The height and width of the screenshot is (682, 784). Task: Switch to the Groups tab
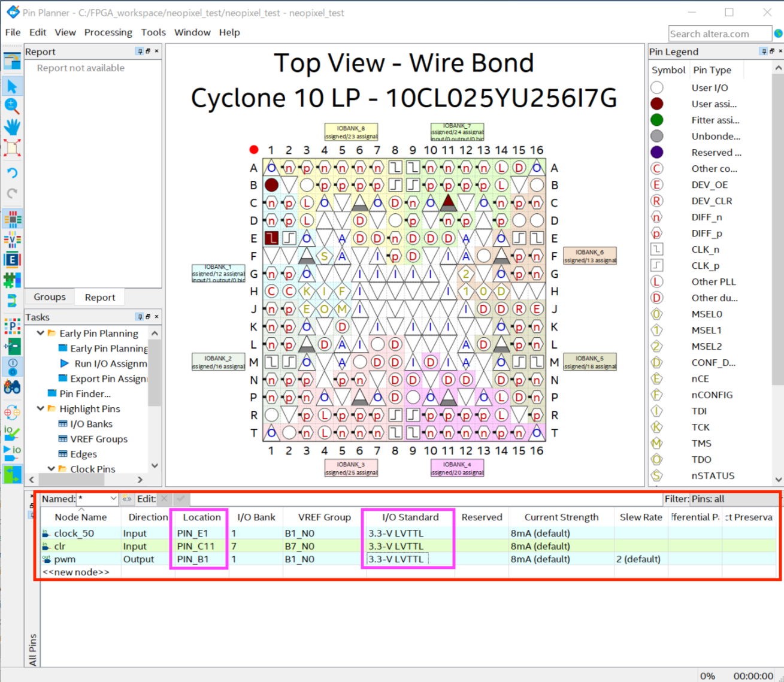pyautogui.click(x=50, y=297)
